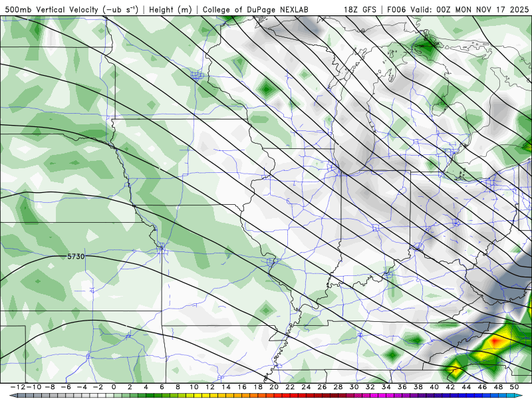Click the 48 value on the color scale
The image size is (532, 399).
coord(498,387)
